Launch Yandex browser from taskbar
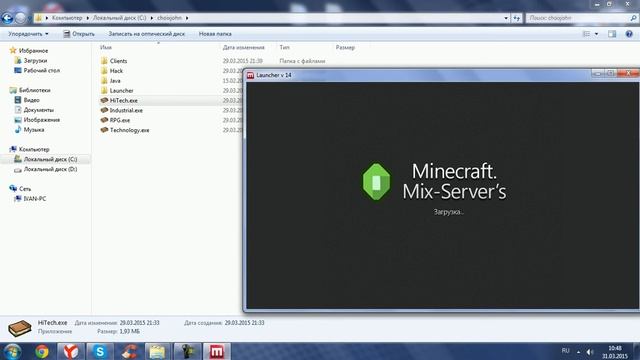The width and height of the screenshot is (640, 360). tap(71, 351)
